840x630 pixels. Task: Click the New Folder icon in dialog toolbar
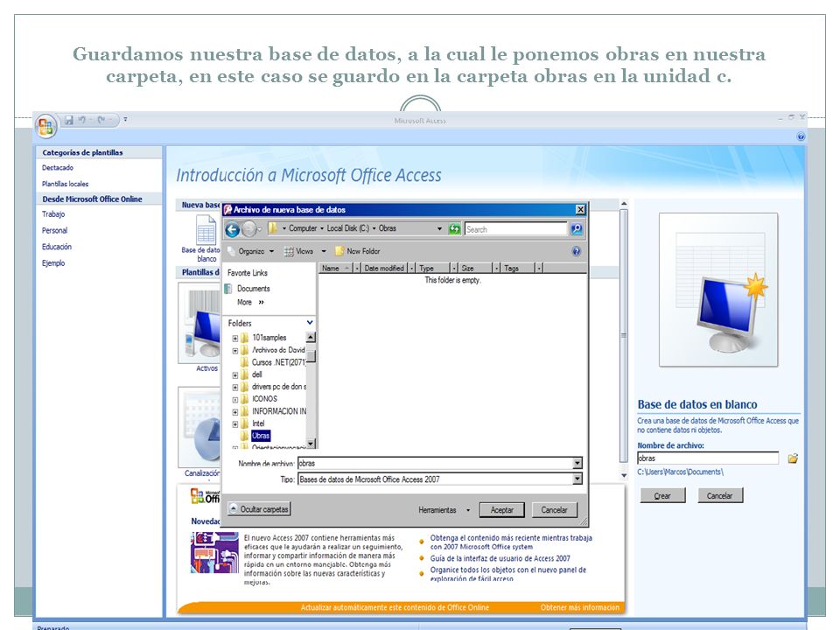click(339, 251)
